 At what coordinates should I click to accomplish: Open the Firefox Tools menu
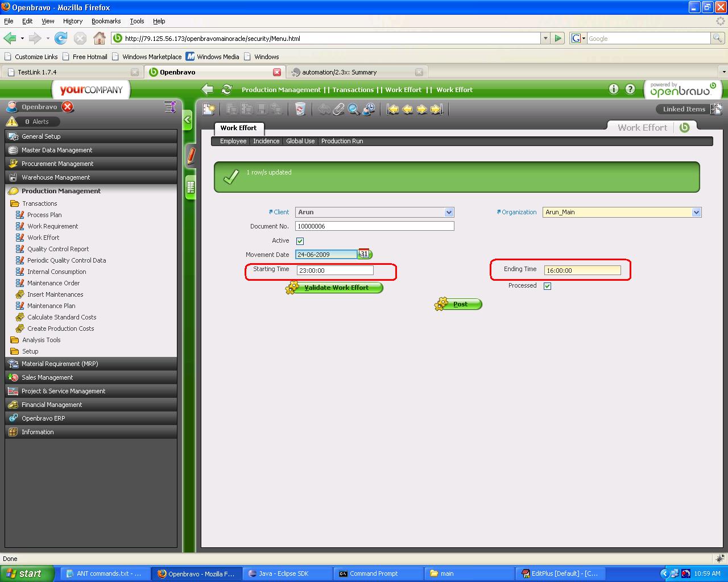[137, 21]
